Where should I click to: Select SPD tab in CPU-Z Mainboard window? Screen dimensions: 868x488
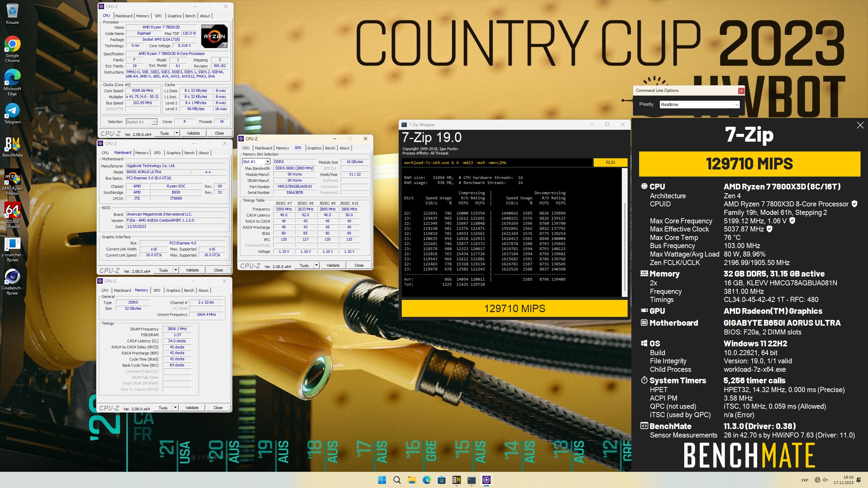[x=157, y=153]
